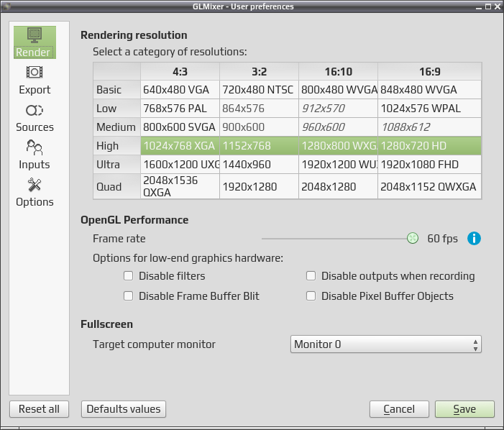This screenshot has width=504, height=430.
Task: Cancel the preferences dialog
Action: [x=399, y=409]
